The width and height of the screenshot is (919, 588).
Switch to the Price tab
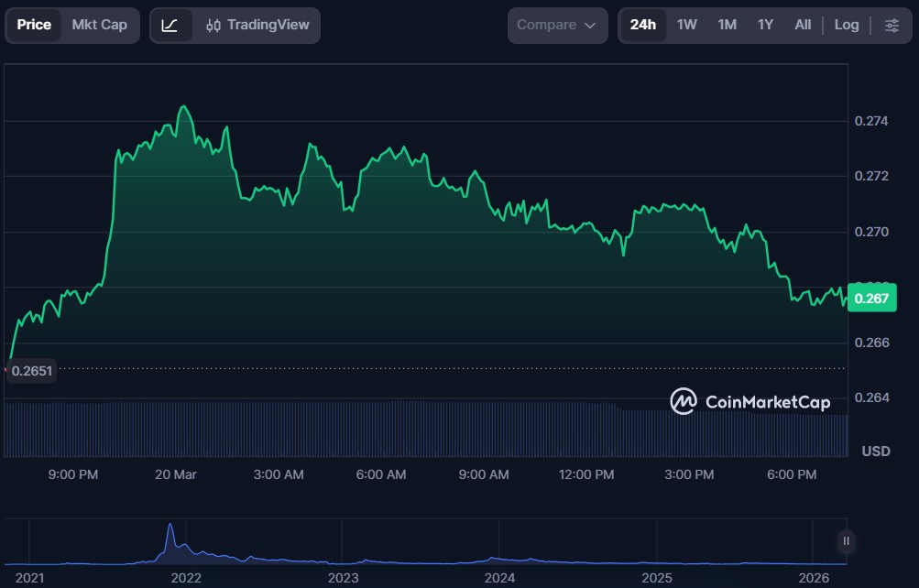(34, 25)
